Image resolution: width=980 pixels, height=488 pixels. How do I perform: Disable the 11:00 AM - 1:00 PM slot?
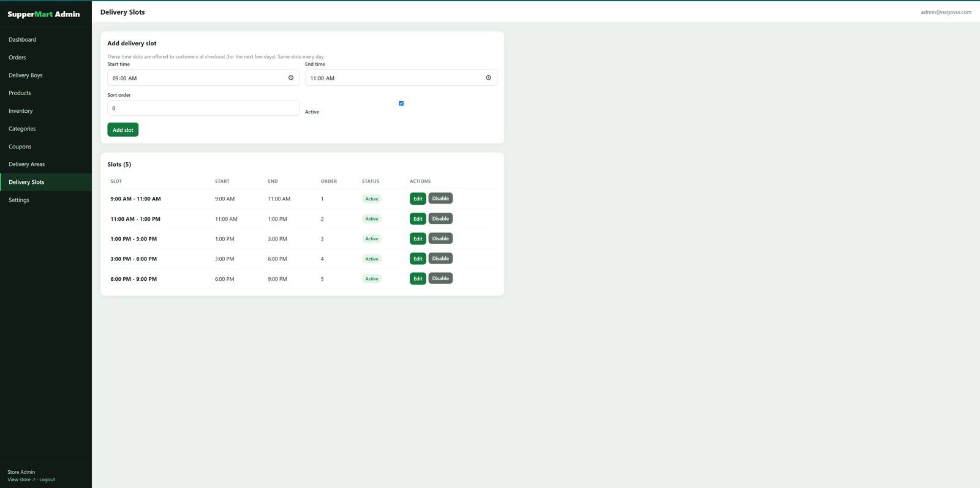[x=440, y=219]
